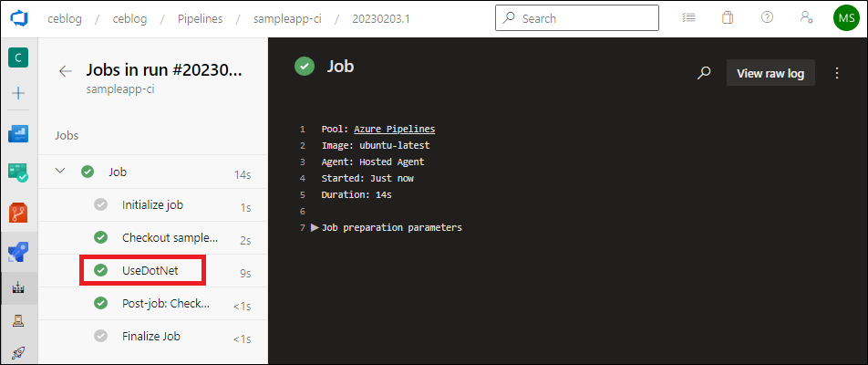This screenshot has width=868, height=365.
Task: Click the View raw log button
Action: [x=770, y=73]
